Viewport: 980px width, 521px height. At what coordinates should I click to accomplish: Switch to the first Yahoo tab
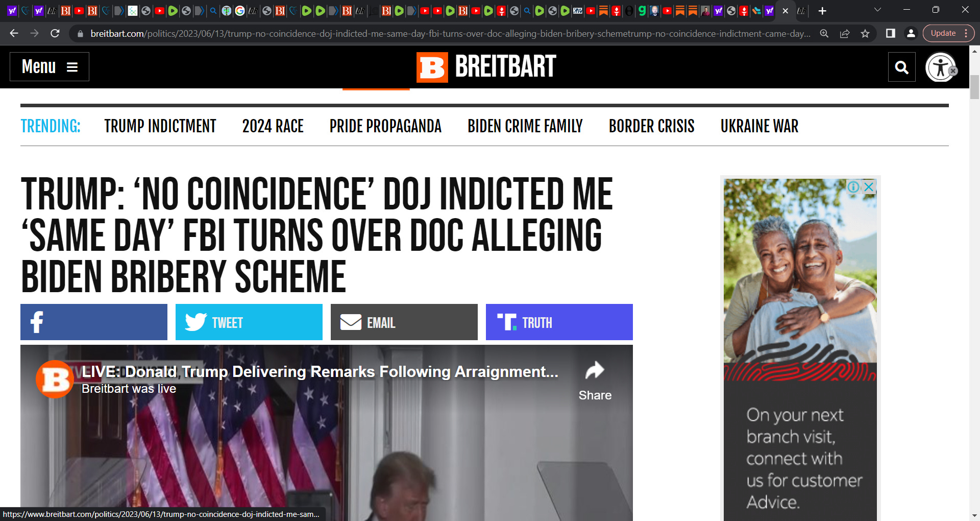tap(12, 11)
